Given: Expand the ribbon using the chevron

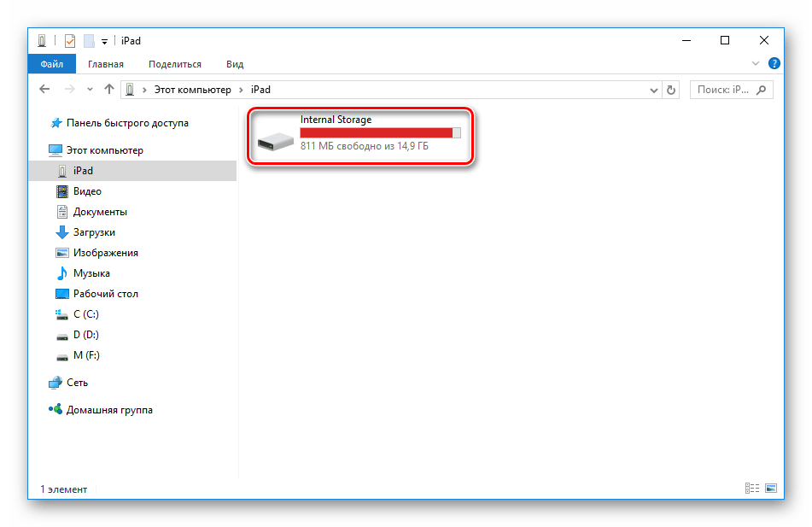Looking at the screenshot, I should pos(756,64).
